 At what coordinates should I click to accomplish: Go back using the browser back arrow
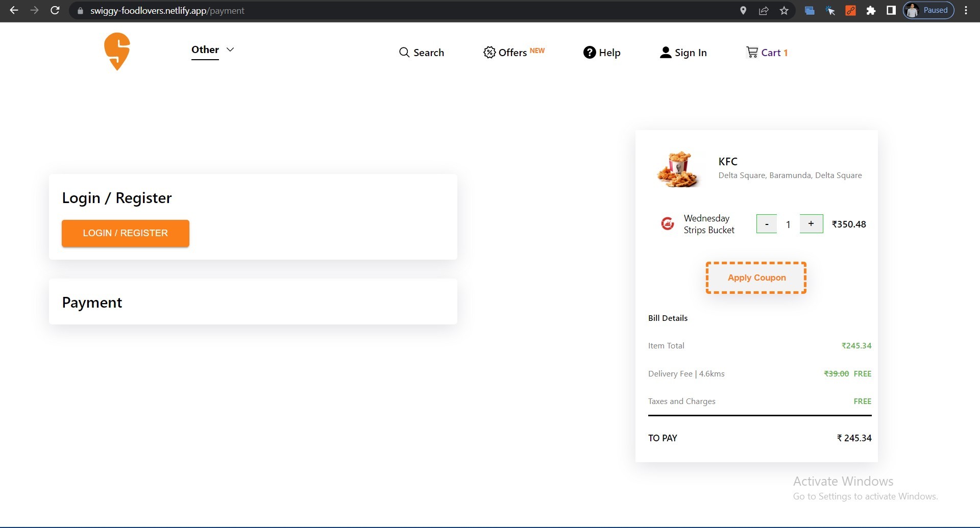click(x=14, y=10)
